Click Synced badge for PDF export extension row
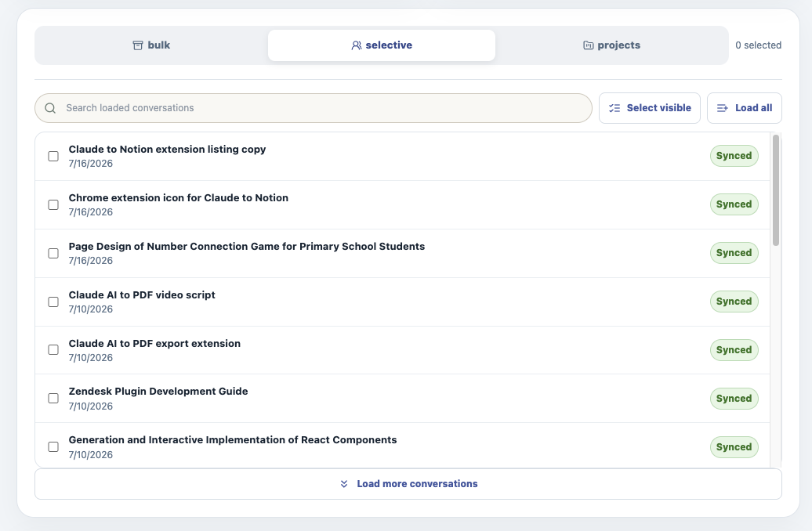The image size is (812, 531). 734,350
